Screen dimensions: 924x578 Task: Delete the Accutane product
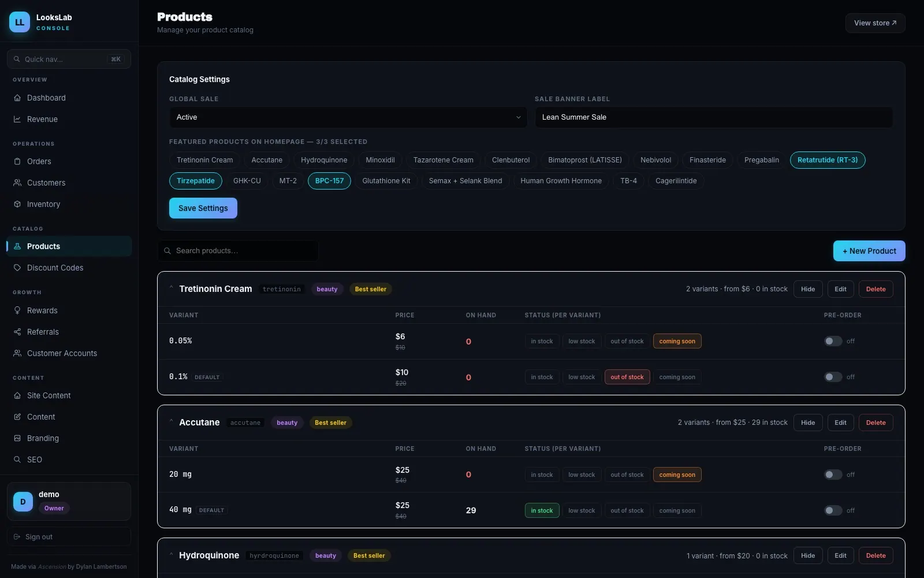[876, 423]
